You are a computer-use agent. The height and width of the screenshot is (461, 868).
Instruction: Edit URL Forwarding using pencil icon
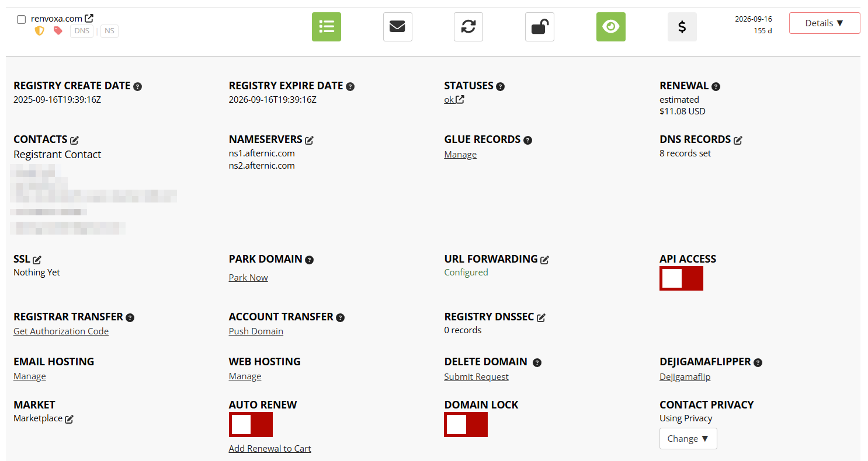pos(544,260)
